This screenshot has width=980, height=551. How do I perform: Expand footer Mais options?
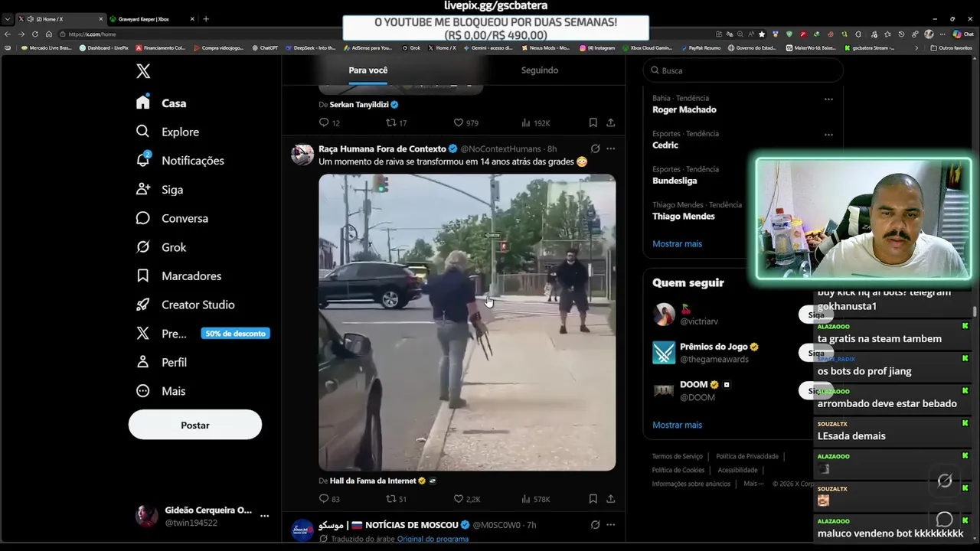click(753, 484)
